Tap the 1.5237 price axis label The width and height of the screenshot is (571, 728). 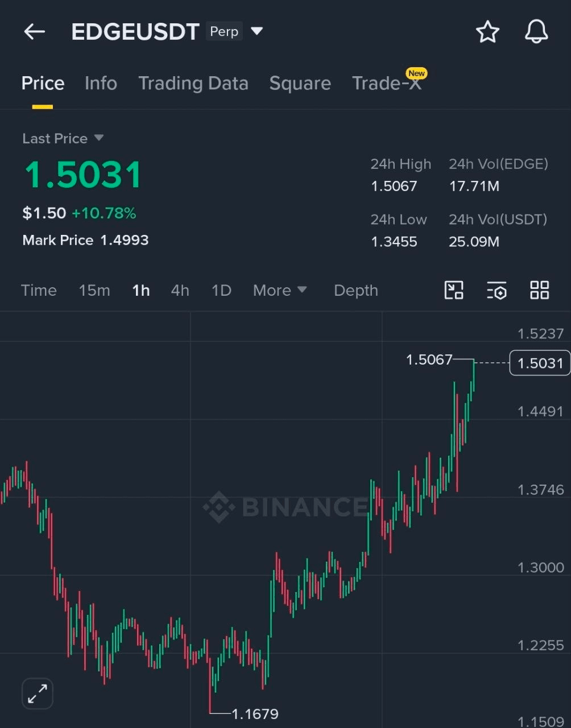(540, 334)
